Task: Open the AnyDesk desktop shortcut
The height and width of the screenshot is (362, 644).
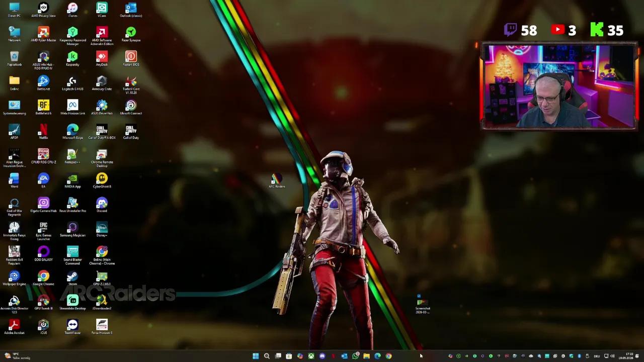Action: pyautogui.click(x=102, y=59)
